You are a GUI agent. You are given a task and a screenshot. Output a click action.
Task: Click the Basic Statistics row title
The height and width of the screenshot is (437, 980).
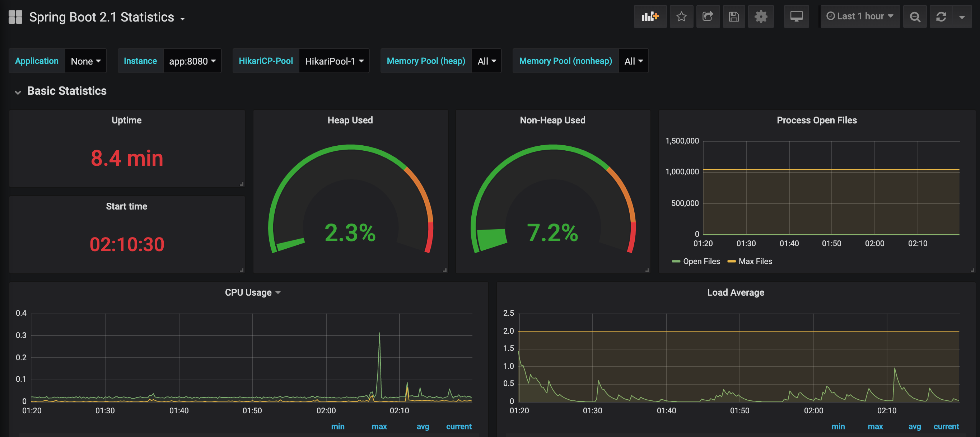coord(66,91)
